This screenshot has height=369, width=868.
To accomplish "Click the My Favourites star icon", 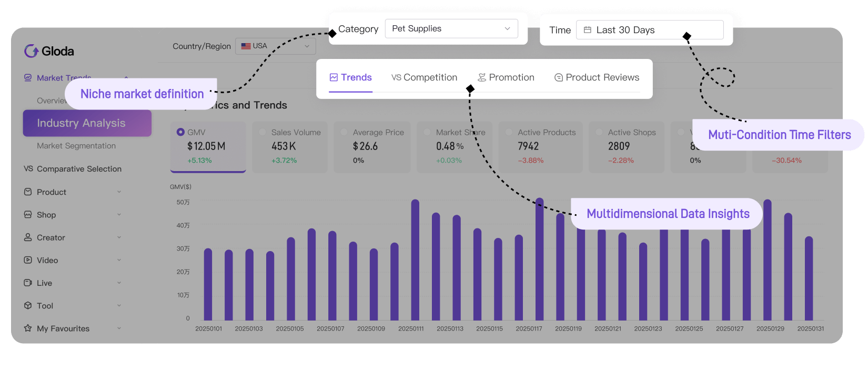I will pos(28,328).
